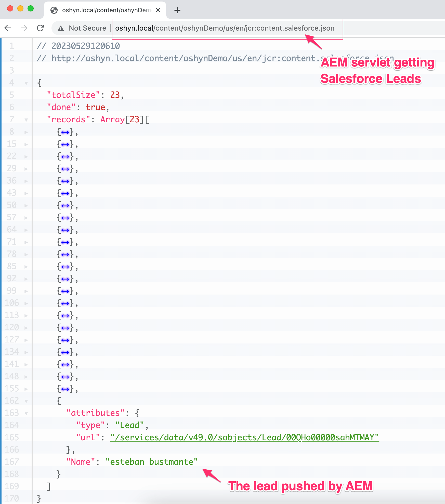445x504 pixels.
Task: Expand the record arrow on line 22
Action: point(26,156)
